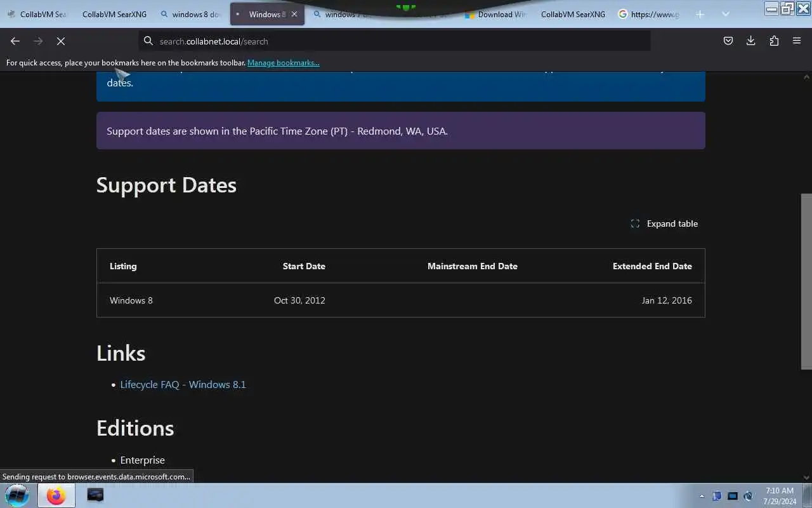Image resolution: width=812 pixels, height=508 pixels.
Task: Click the Expand table icon
Action: (x=635, y=224)
